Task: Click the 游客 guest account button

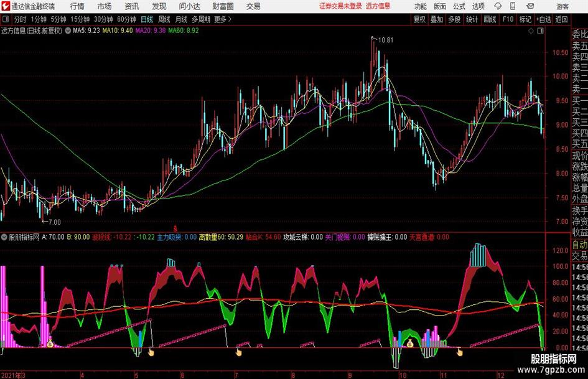Action: (x=562, y=6)
